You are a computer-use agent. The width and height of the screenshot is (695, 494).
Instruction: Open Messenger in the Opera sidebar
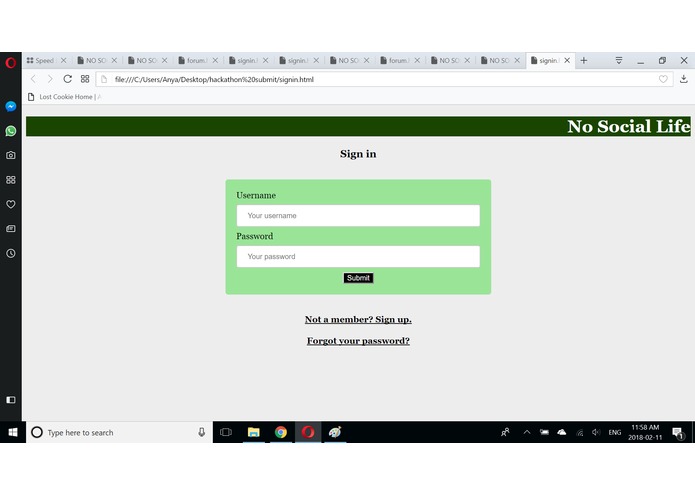point(11,106)
